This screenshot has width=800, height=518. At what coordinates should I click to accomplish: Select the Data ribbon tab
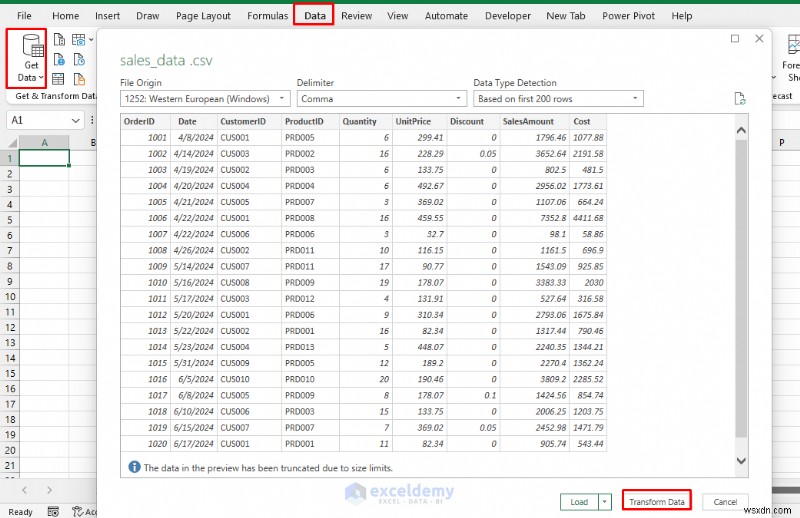coord(314,15)
